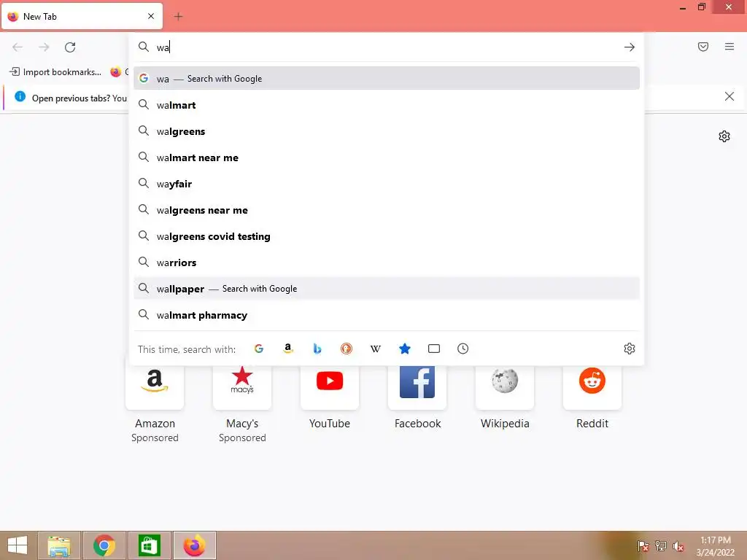Select the 'walgreens' search suggestion
Image resolution: width=747 pixels, height=560 pixels.
(387, 131)
